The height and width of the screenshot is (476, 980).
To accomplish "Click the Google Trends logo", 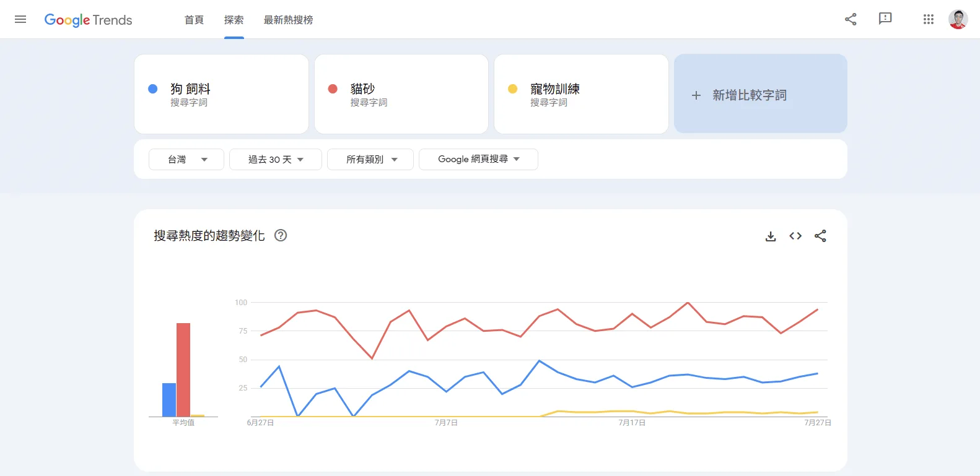I will point(88,20).
